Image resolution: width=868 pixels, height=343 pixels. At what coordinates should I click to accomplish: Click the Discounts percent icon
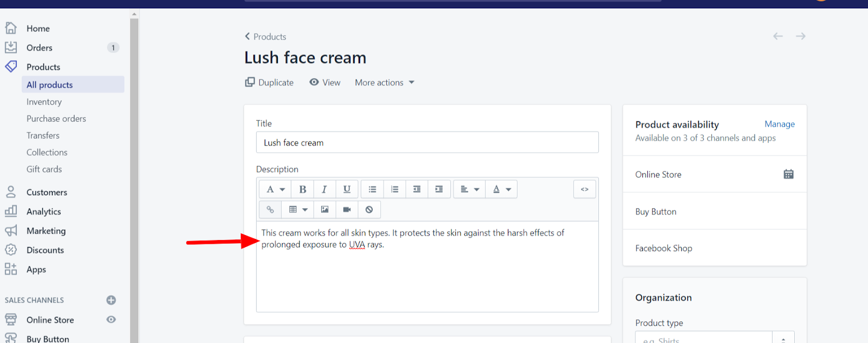tap(11, 250)
